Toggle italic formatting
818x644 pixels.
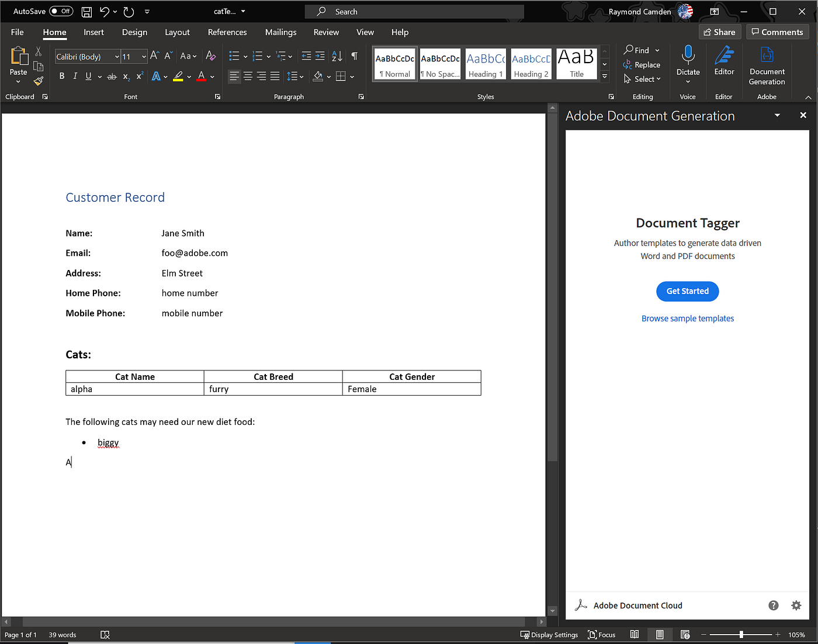click(75, 76)
